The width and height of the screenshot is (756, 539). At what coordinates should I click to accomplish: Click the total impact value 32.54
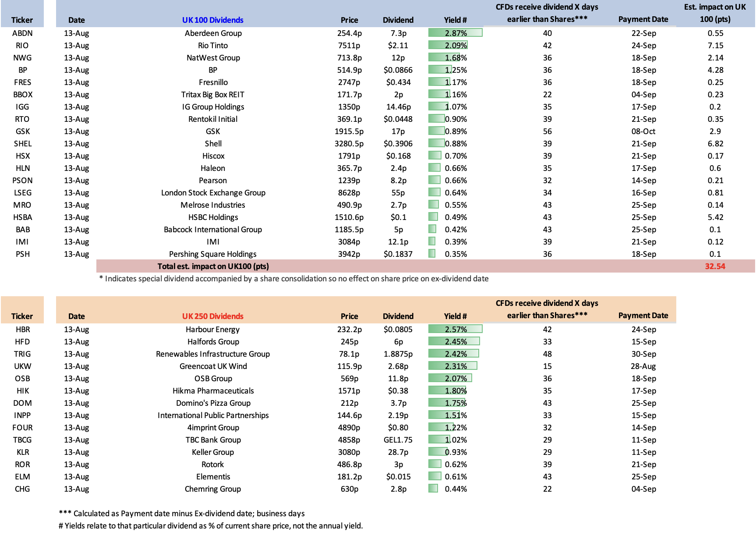(715, 266)
